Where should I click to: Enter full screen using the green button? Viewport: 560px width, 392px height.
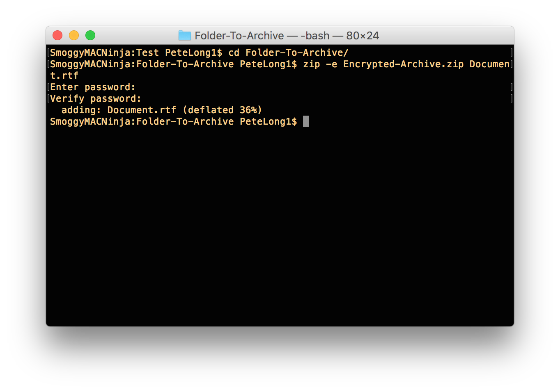[90, 35]
